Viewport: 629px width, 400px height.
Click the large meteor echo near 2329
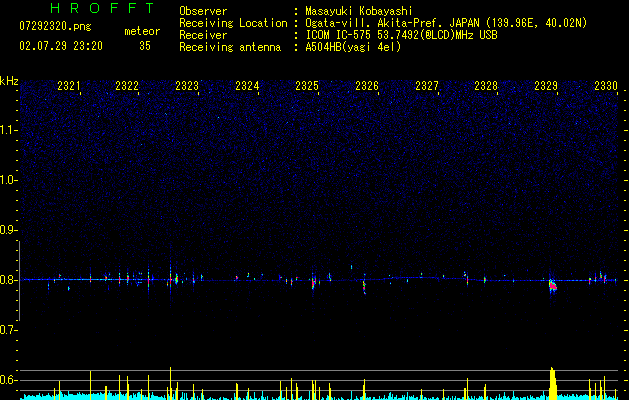coord(553,286)
